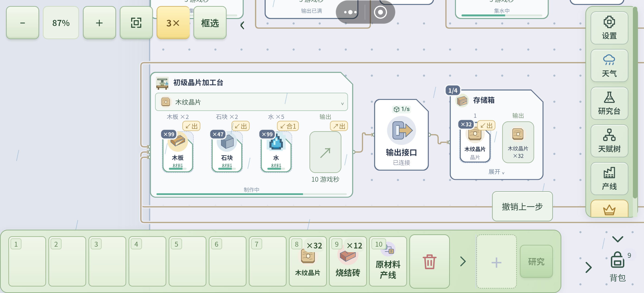Image resolution: width=644 pixels, height=293 pixels.
Task: Tap the record circle icon
Action: point(380,12)
